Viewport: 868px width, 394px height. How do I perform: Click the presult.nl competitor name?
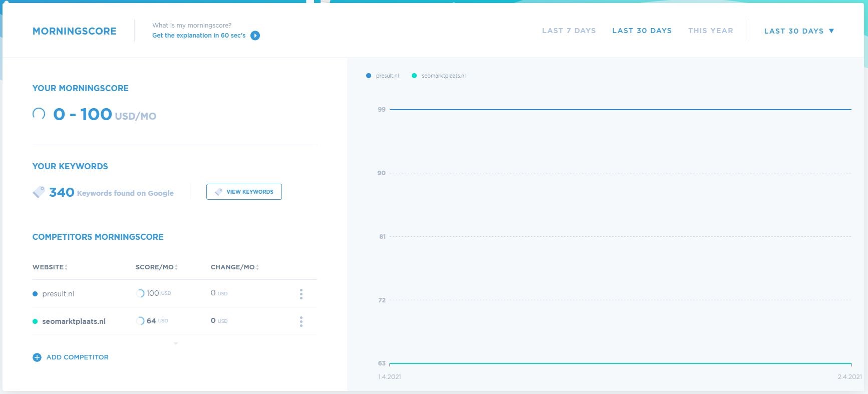(x=58, y=294)
